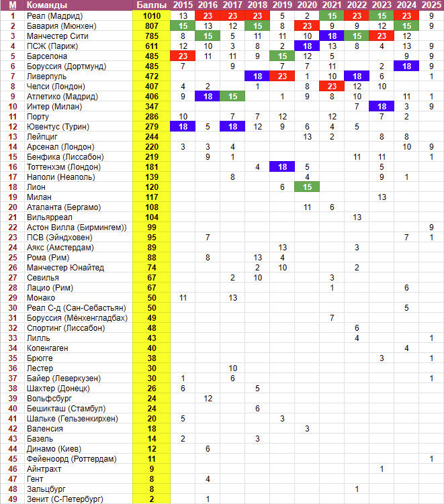This screenshot has height=504, width=444.
Task: Click team 'Арсенал (Лондон)'
Action: [x=60, y=147]
